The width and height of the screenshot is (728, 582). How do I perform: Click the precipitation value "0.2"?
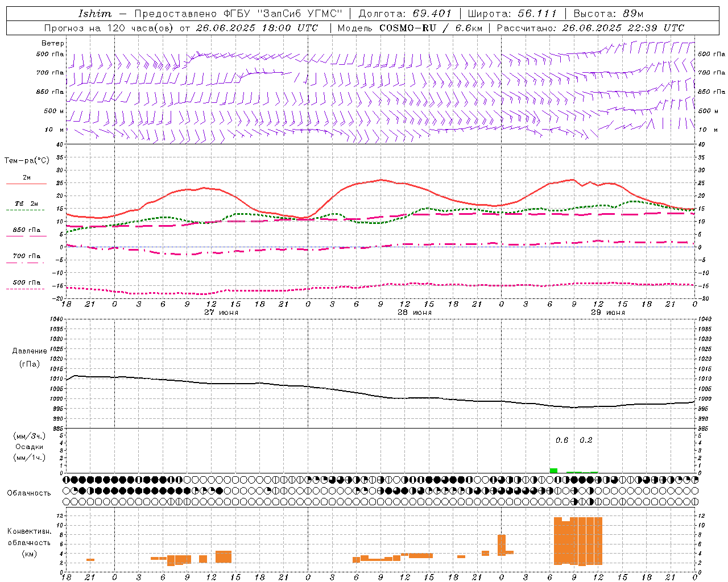[586, 440]
